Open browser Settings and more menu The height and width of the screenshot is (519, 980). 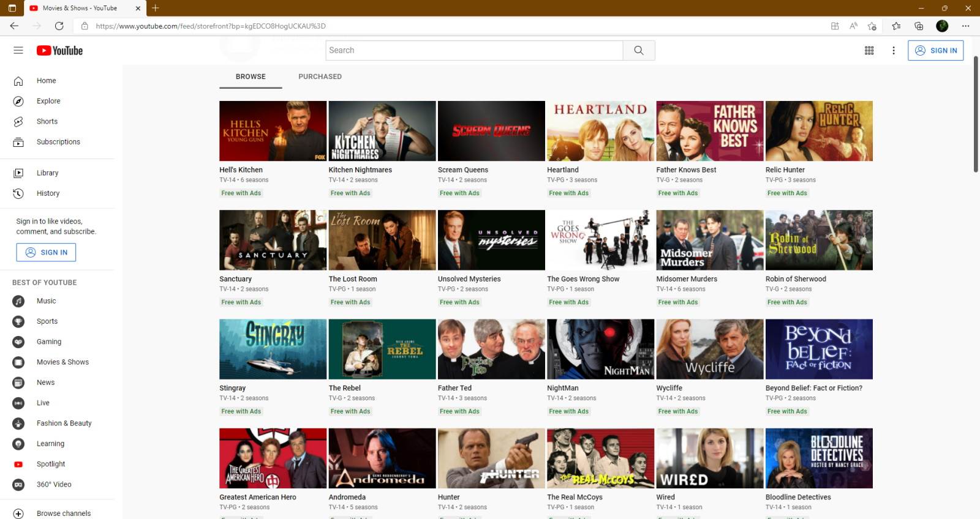(x=965, y=26)
